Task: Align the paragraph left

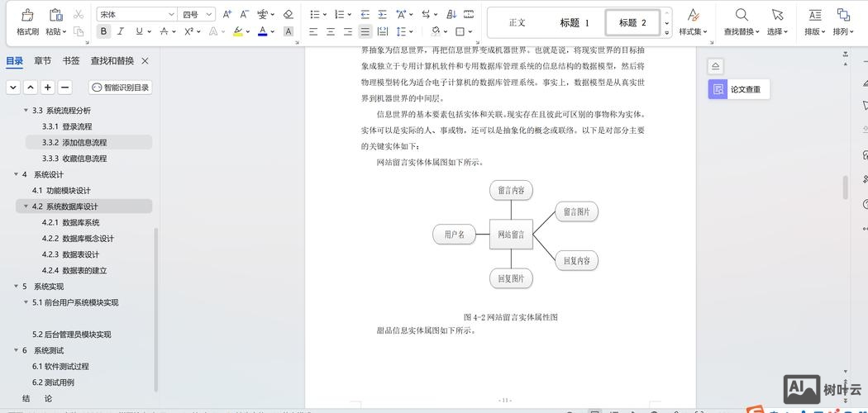Action: point(313,31)
